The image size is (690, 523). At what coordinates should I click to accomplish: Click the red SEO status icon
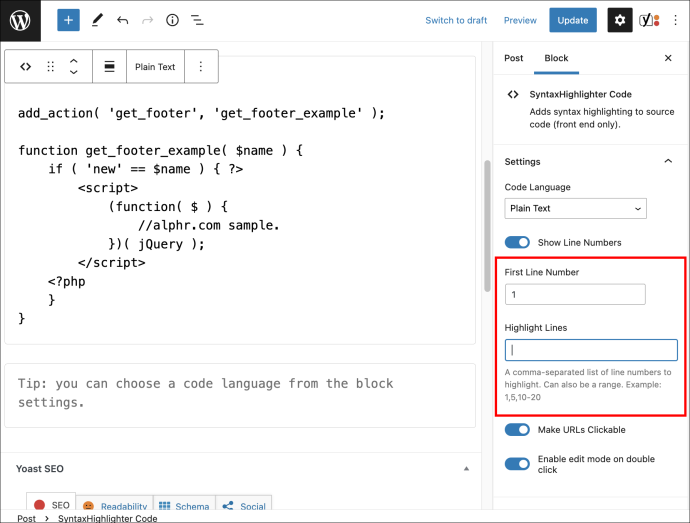coord(40,505)
